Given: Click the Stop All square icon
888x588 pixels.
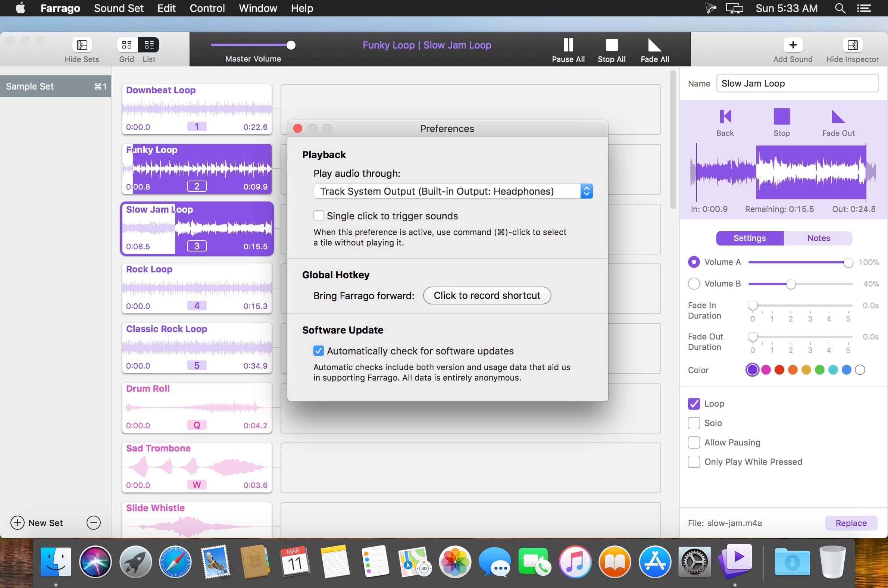Looking at the screenshot, I should pyautogui.click(x=611, y=45).
